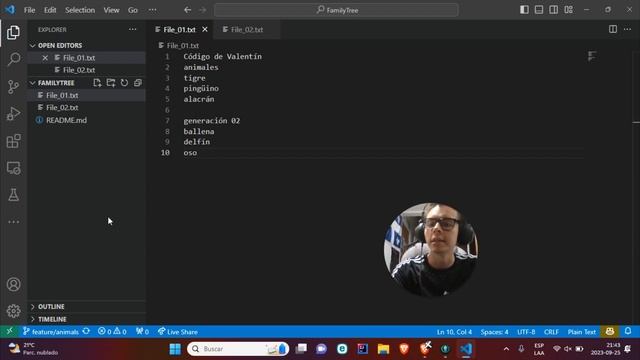Image resolution: width=640 pixels, height=360 pixels.
Task: Go back in navigation history
Action: pyautogui.click(x=187, y=10)
